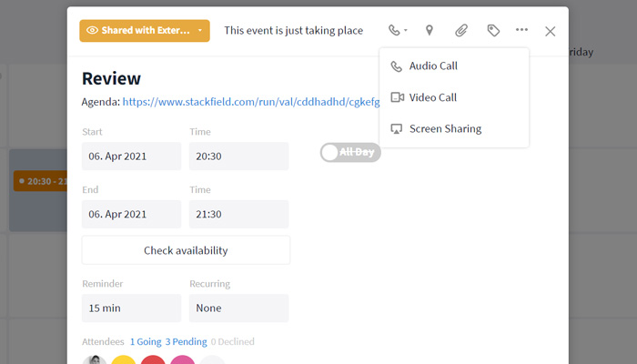Open the three-dots more options menu
This screenshot has height=364, width=637.
521,30
